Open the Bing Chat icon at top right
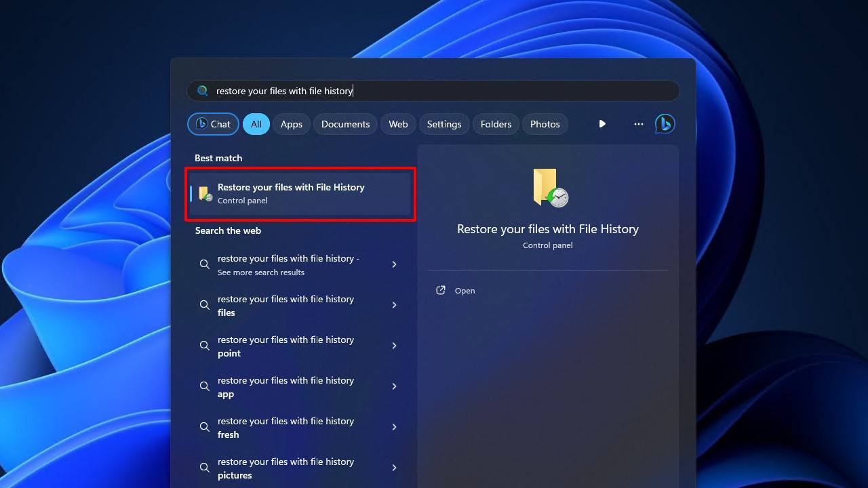 (665, 124)
